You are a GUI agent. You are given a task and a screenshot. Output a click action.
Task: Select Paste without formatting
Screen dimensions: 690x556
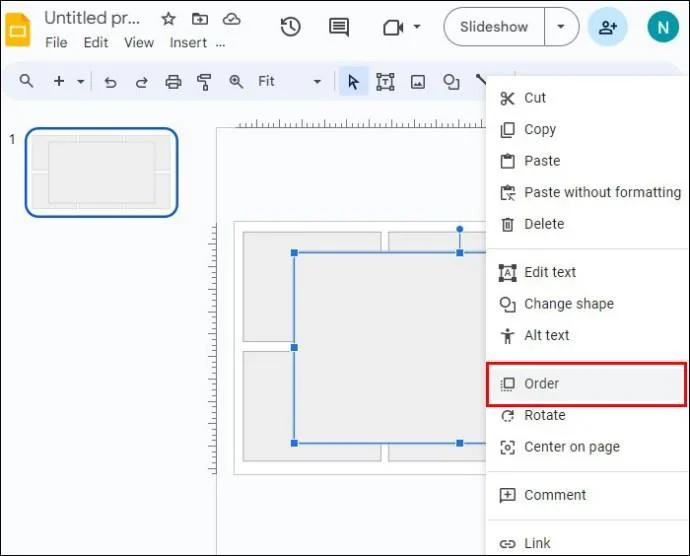tap(588, 192)
